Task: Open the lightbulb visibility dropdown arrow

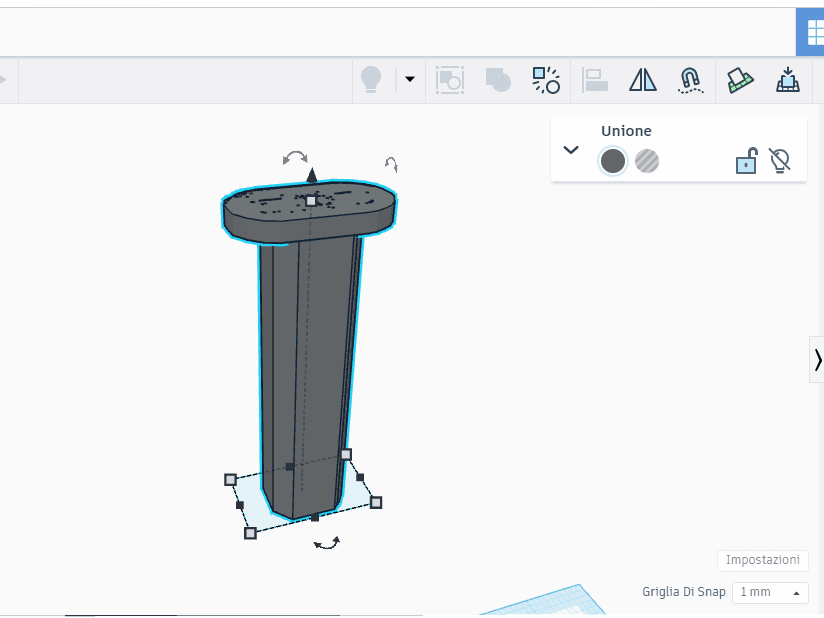Action: [410, 79]
